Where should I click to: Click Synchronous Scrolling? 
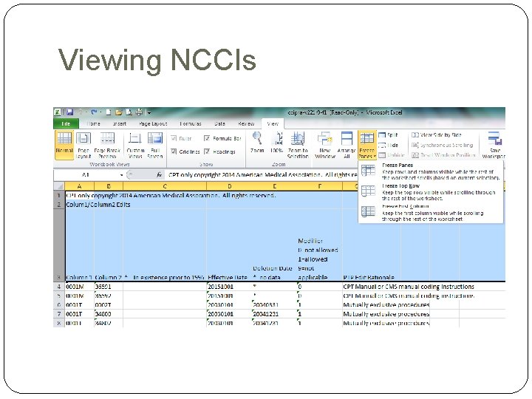pos(442,145)
